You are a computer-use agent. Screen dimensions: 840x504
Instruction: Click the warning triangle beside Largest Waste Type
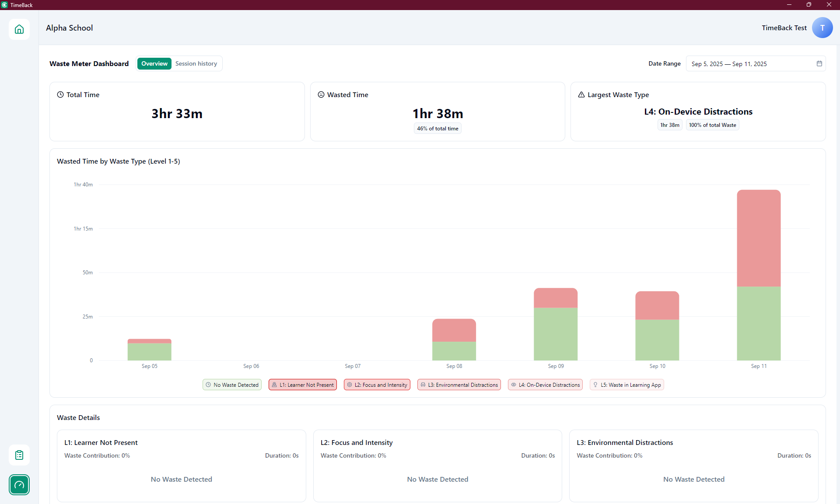[x=581, y=94]
